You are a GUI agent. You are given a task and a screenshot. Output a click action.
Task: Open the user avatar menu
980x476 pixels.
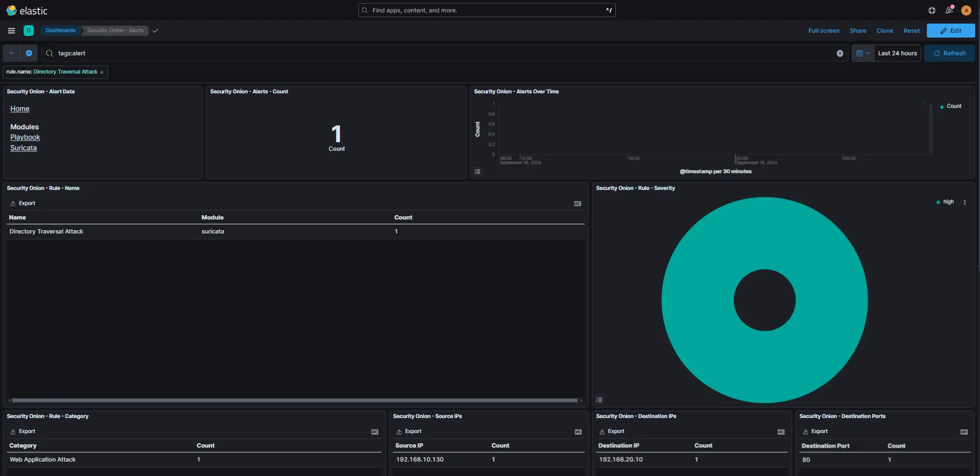pyautogui.click(x=966, y=11)
